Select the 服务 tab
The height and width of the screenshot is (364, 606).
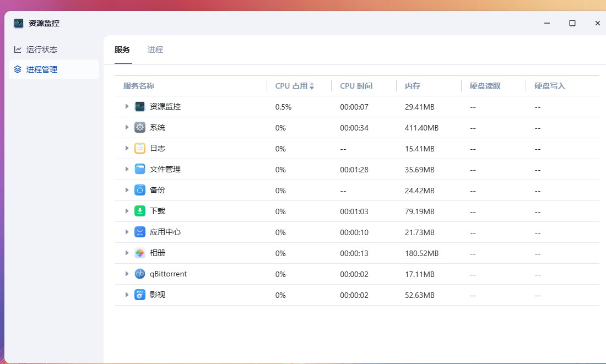tap(122, 50)
